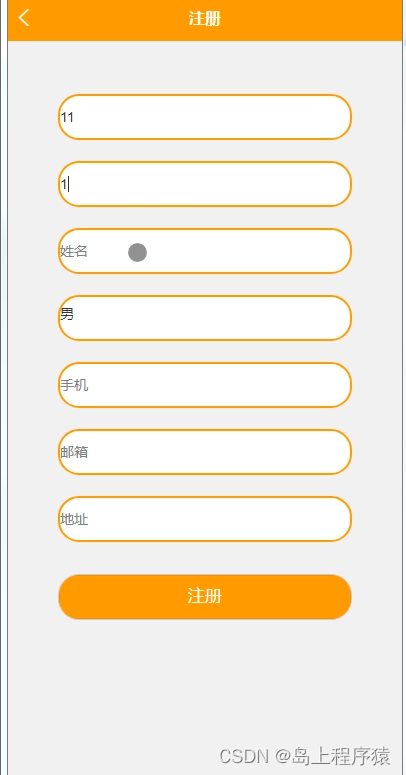Submit the form with orange 注册 button
The image size is (406, 775).
205,597
